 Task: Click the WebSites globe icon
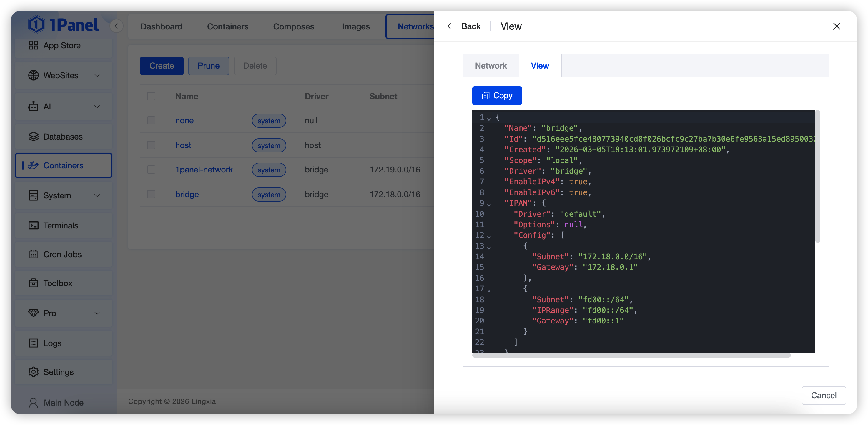click(x=33, y=76)
